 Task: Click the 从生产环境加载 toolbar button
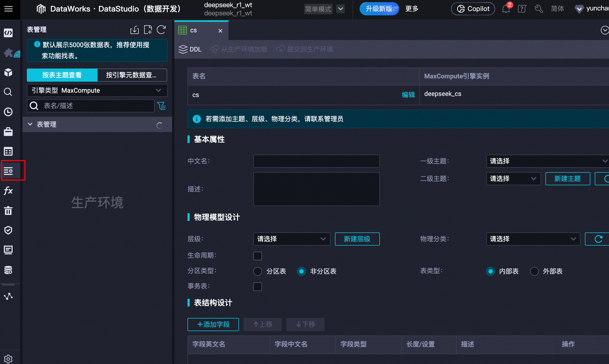239,49
